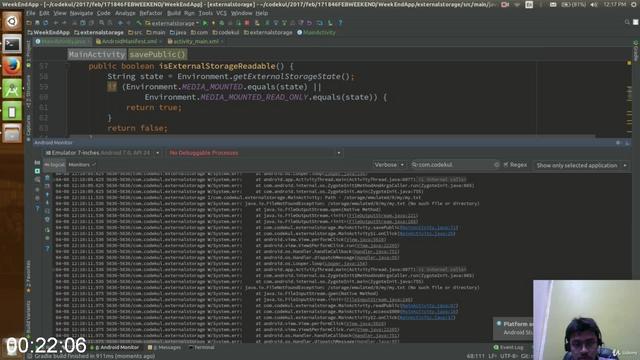Open the Favorites side tool window

pyautogui.click(x=28, y=277)
